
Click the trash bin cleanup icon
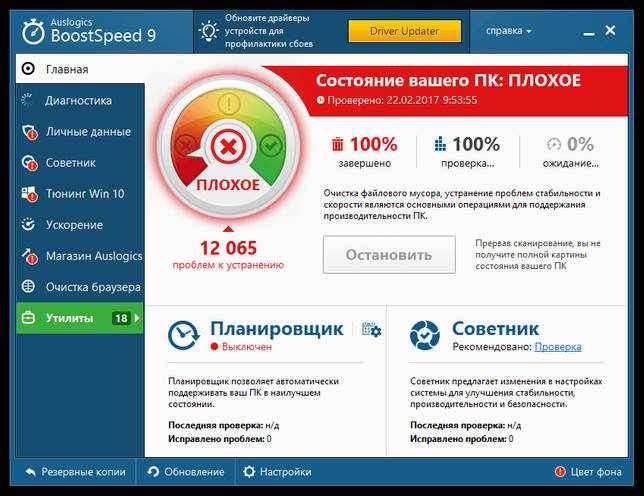pyautogui.click(x=337, y=144)
